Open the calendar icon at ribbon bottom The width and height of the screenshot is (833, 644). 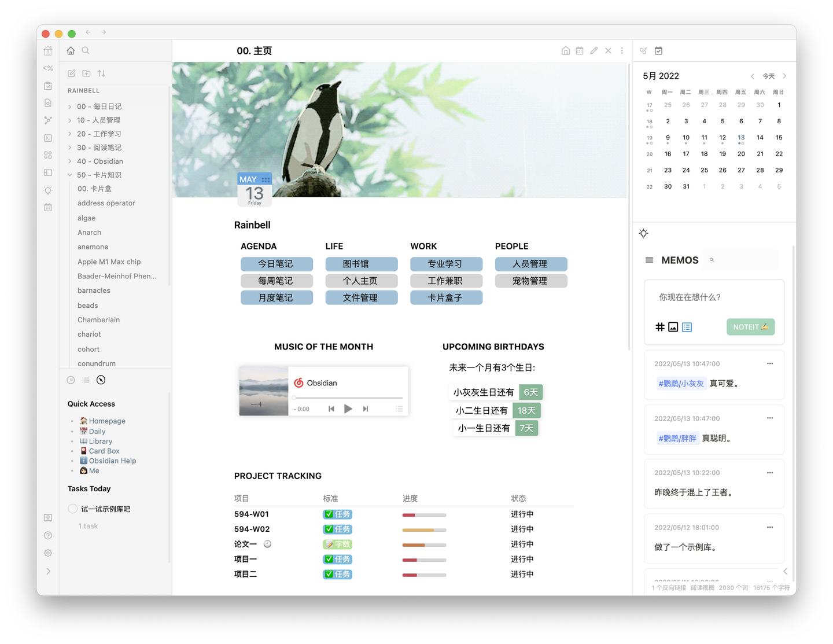click(x=48, y=207)
